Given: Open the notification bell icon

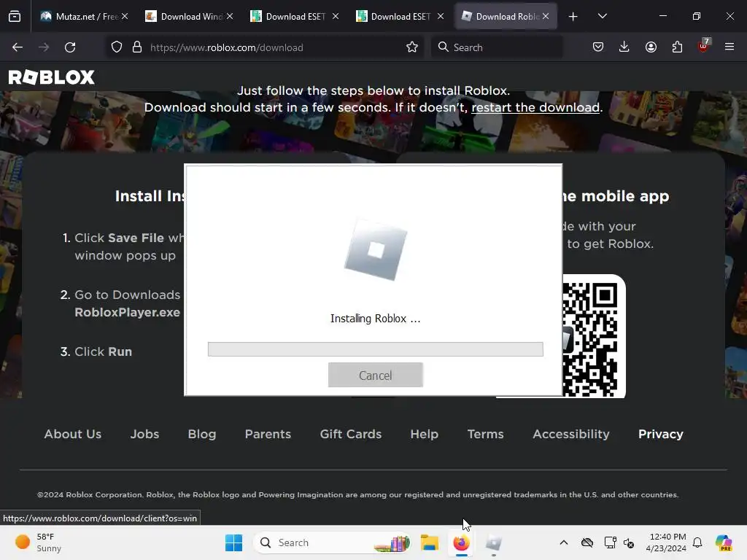Looking at the screenshot, I should click(697, 542).
